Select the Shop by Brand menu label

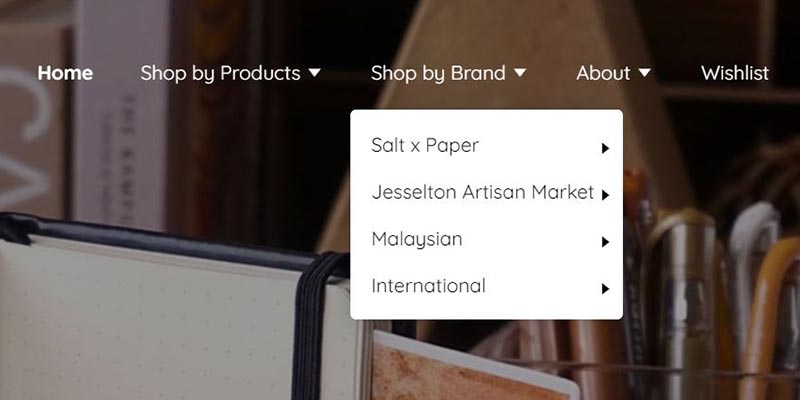tap(438, 73)
